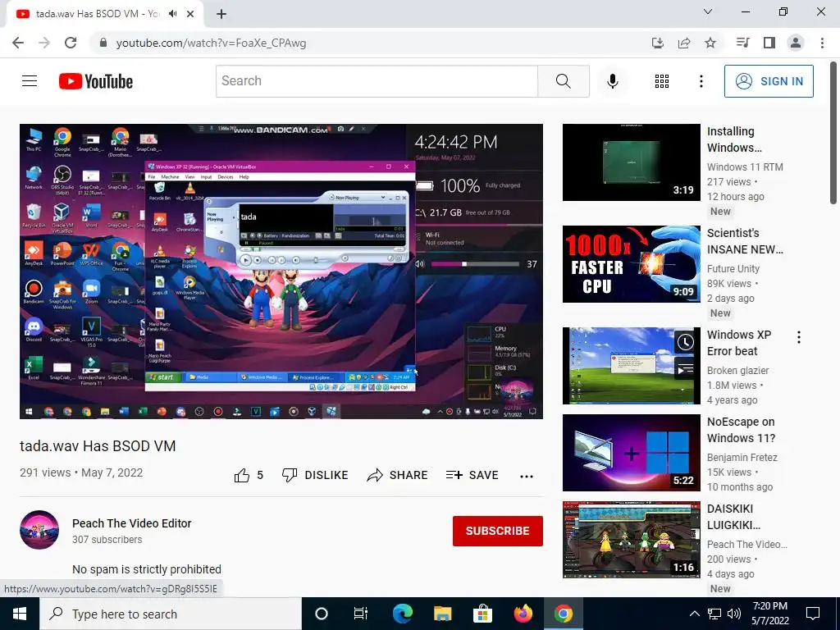Start voice search with microphone icon
Viewport: 840px width, 630px height.
[x=612, y=81]
